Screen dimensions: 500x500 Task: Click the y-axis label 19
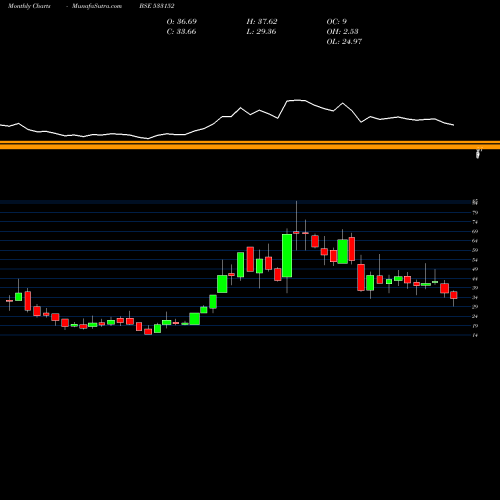pyautogui.click(x=475, y=326)
